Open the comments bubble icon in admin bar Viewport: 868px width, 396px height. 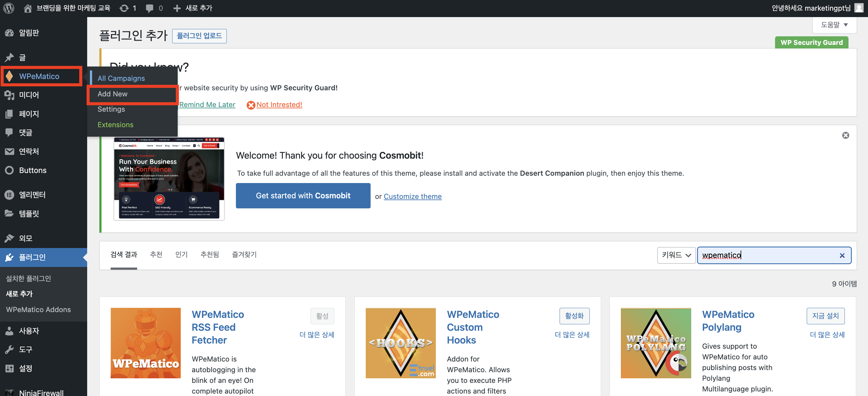(x=150, y=8)
